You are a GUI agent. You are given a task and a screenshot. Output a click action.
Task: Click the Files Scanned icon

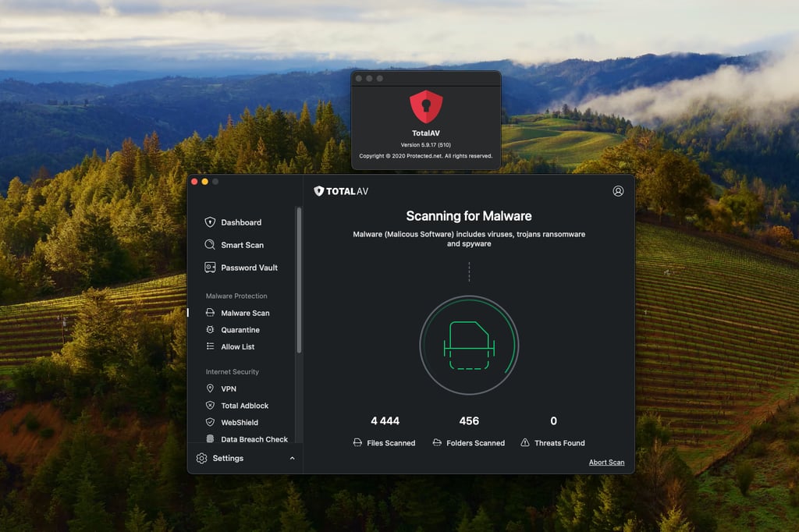click(x=357, y=442)
